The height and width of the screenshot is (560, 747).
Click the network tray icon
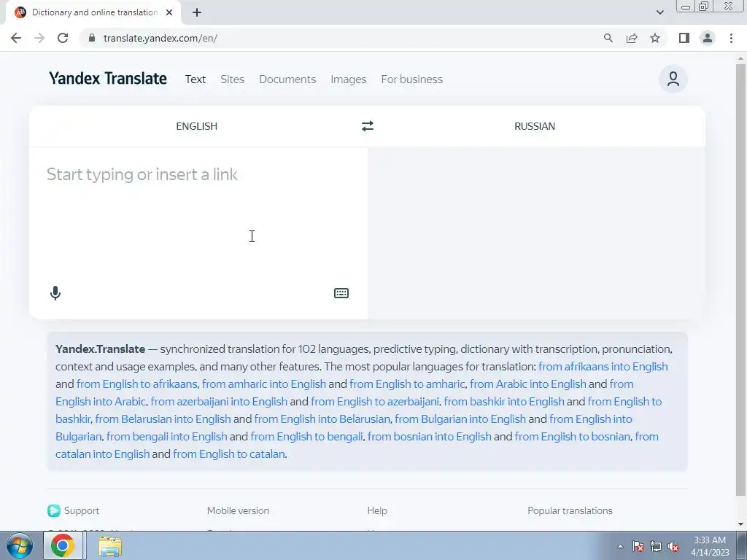tap(656, 546)
